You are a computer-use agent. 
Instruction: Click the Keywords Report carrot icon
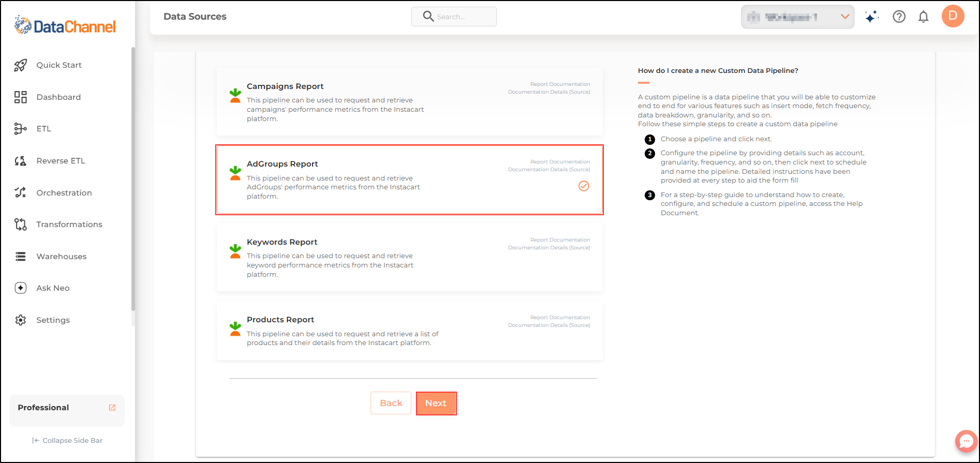click(235, 251)
